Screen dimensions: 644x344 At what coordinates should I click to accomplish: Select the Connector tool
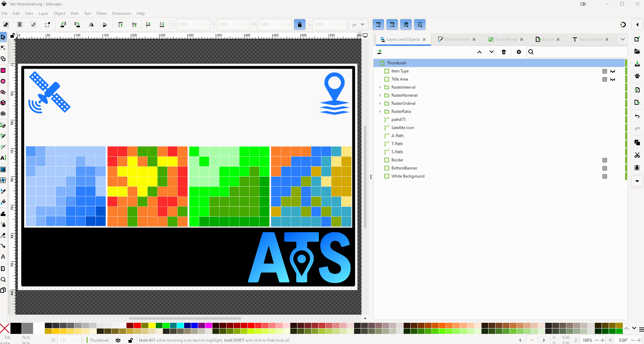pos(3,246)
